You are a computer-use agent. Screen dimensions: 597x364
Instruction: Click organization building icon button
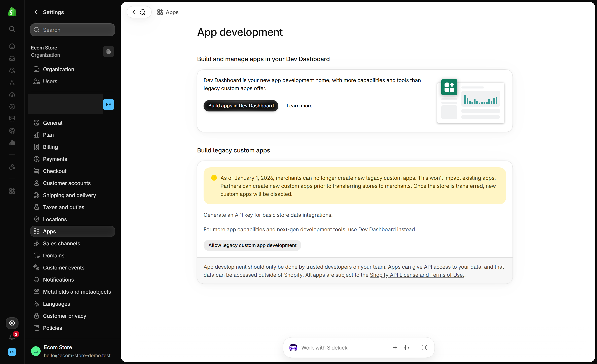109,52
